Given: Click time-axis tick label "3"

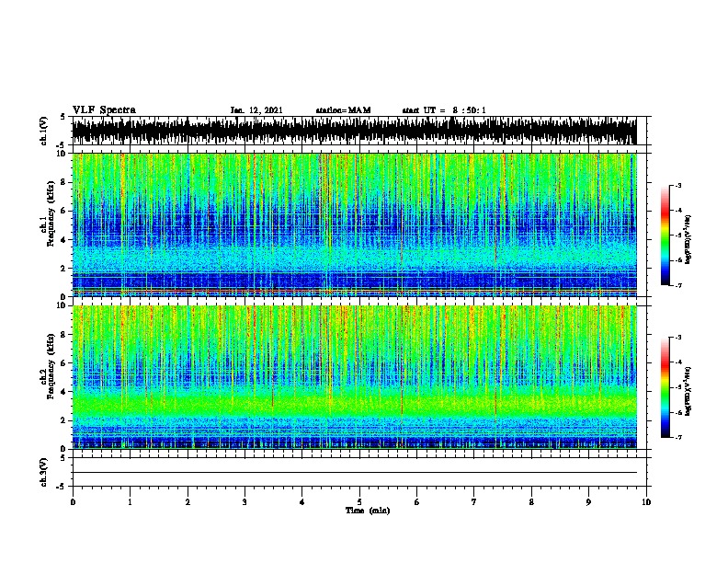Looking at the screenshot, I should [245, 502].
